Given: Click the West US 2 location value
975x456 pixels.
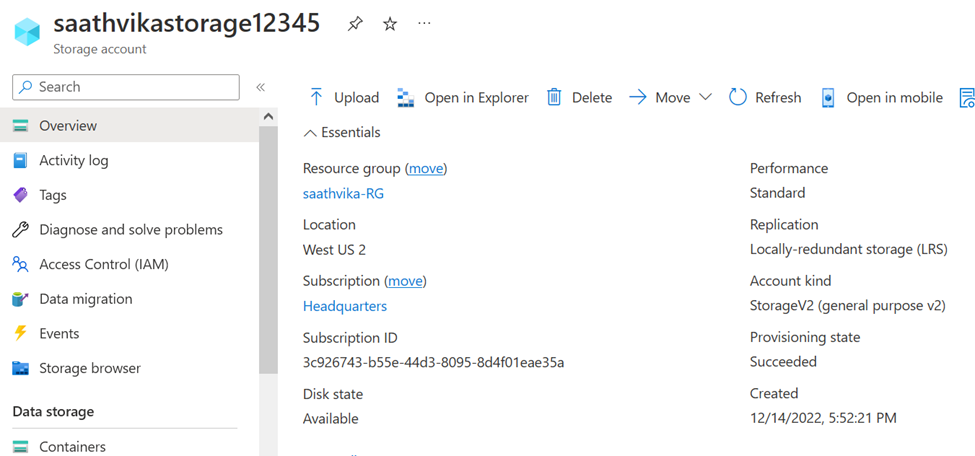Looking at the screenshot, I should 335,250.
